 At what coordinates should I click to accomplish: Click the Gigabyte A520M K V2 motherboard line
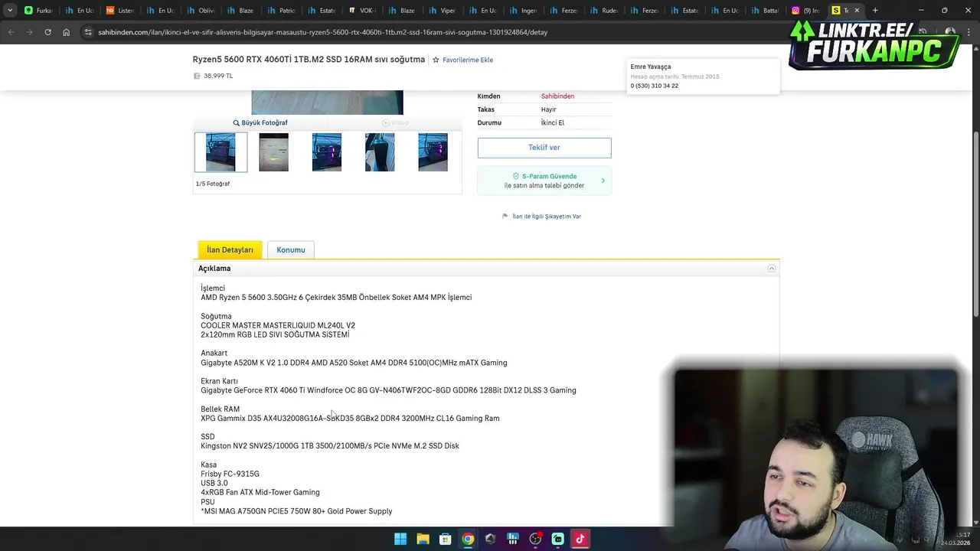[354, 363]
